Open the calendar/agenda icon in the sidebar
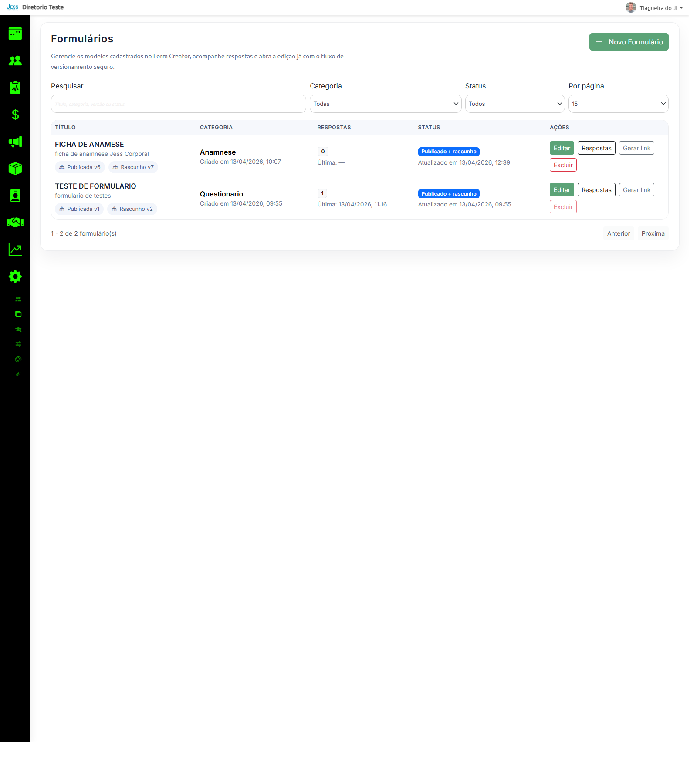 pos(15,34)
